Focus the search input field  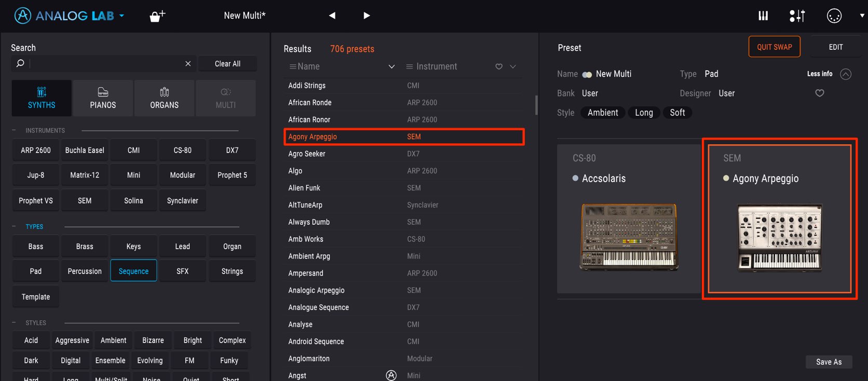coord(103,63)
